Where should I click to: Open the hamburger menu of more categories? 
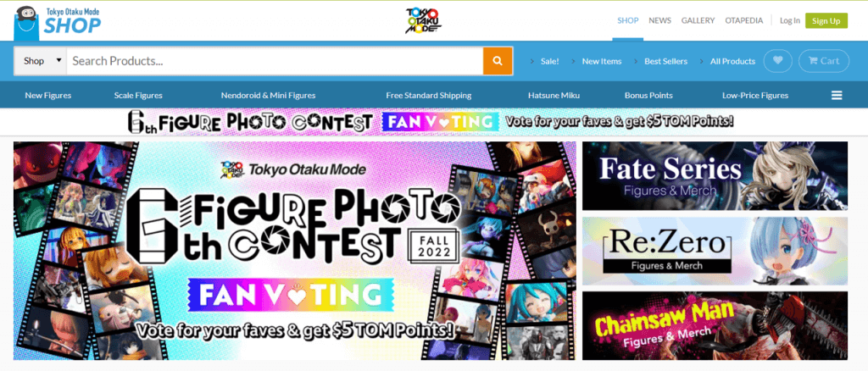837,95
